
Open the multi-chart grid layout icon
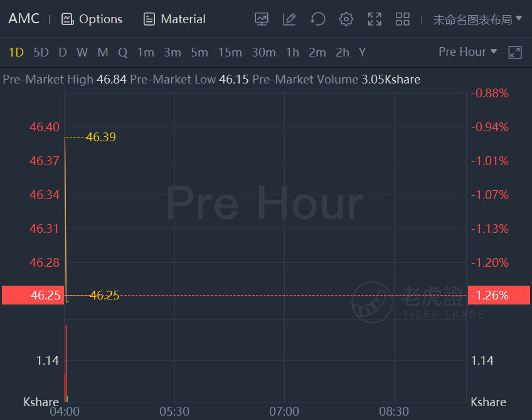tap(403, 19)
